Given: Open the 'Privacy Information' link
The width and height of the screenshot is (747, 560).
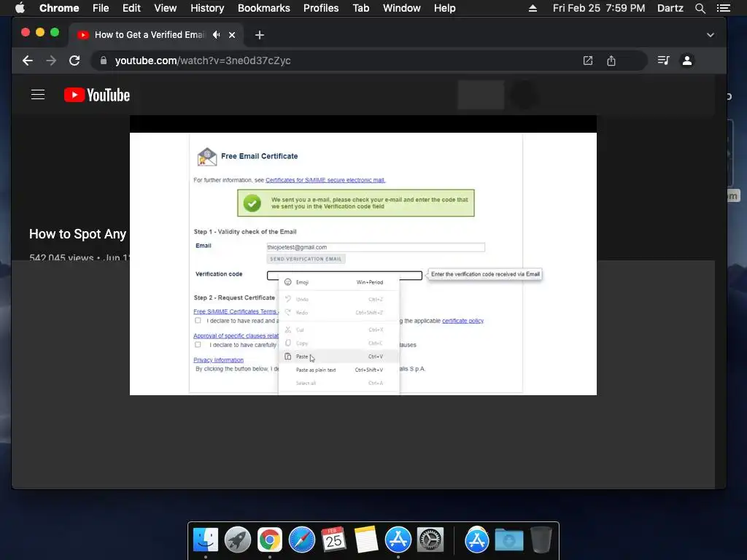Looking at the screenshot, I should tap(218, 360).
